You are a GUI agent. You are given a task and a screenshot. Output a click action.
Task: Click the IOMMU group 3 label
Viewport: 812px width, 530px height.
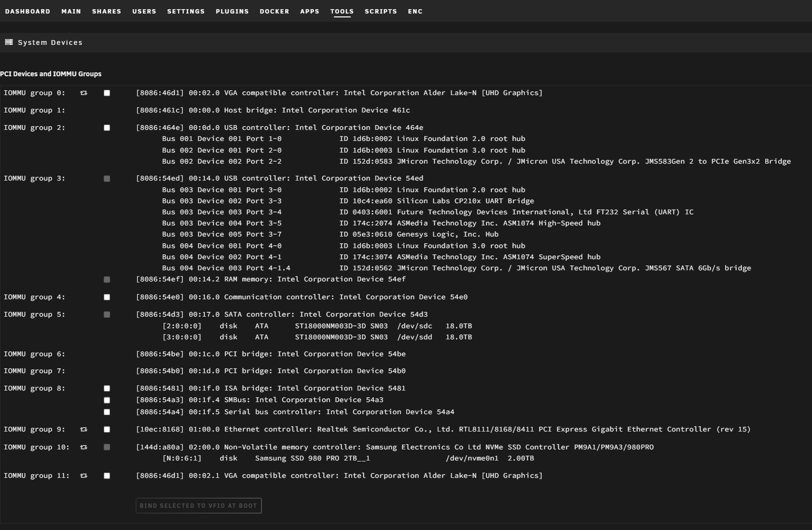coord(34,179)
